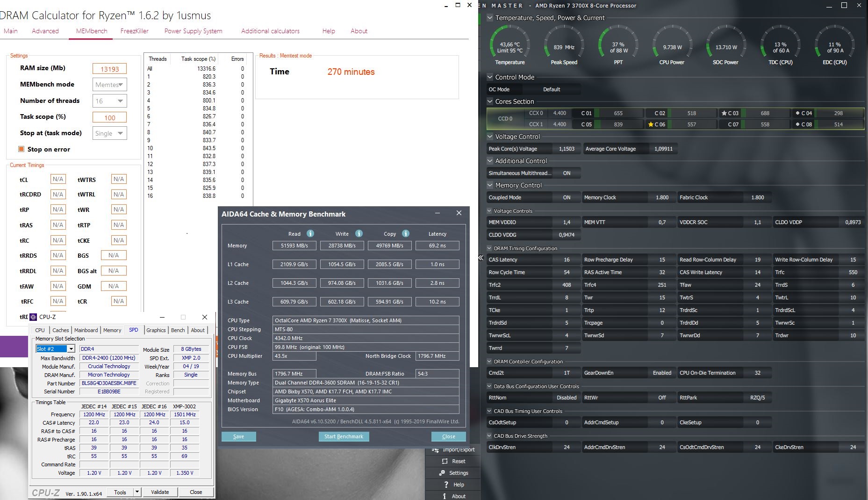Open the FreezKiller tab in DRAM Calculator
868x500 pixels.
pos(135,31)
